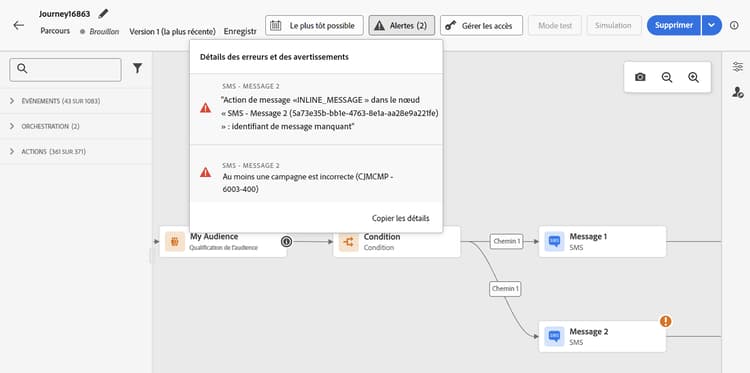Click Copier les détails
Screen dimensions: 750x373
[400, 218]
